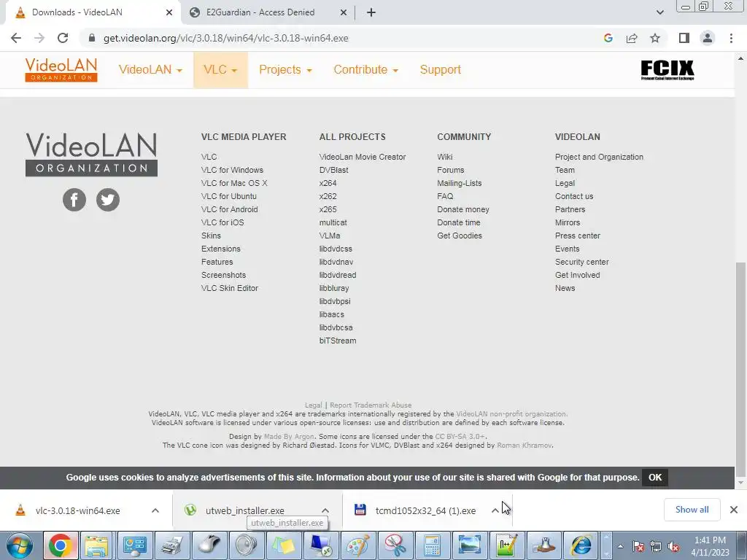Open the downloaded tcmd1052x32_64 (1).exe file
The width and height of the screenshot is (747, 560).
pos(425,510)
